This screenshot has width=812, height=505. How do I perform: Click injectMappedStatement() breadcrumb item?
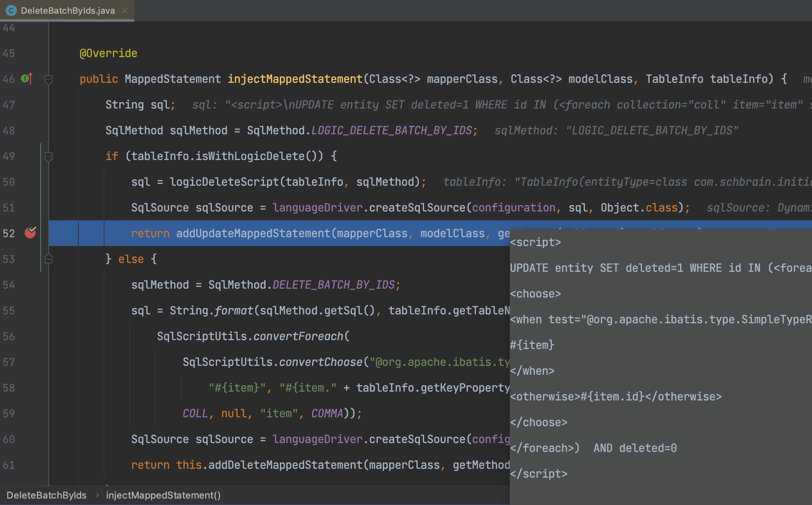point(163,495)
